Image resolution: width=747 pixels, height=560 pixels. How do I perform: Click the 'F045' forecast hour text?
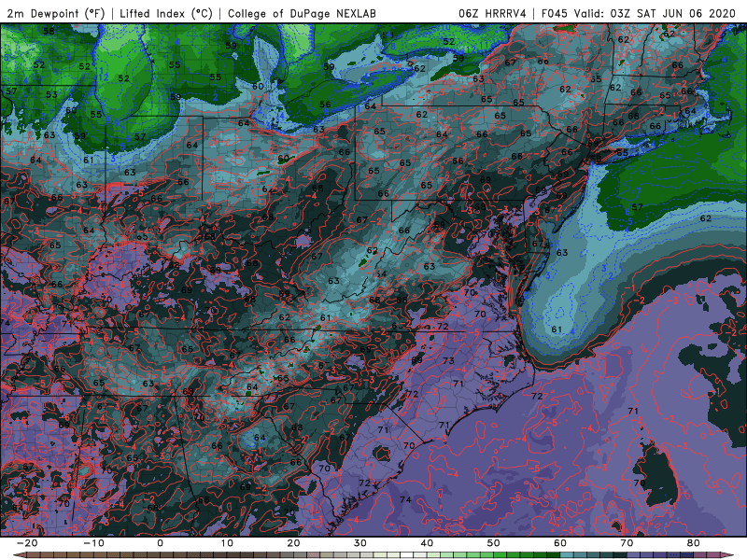[x=554, y=13]
